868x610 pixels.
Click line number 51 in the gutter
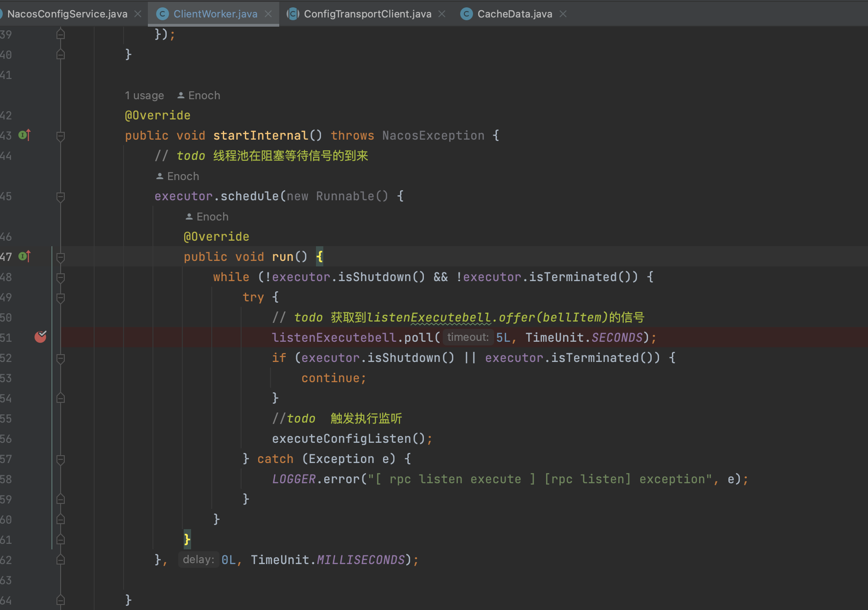click(6, 338)
